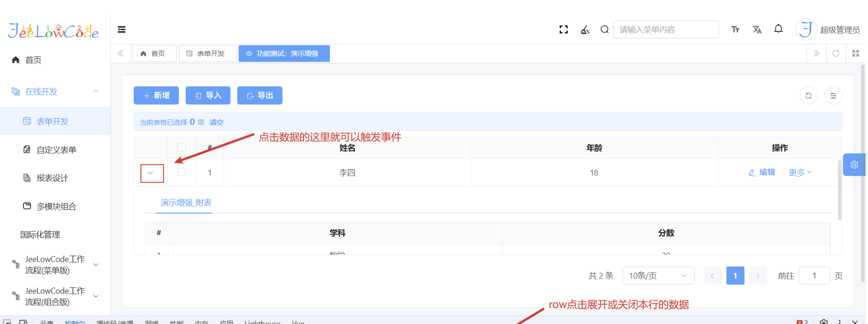868x324 pixels.
Task: Open the blue floating gear settings panel
Action: [x=854, y=165]
